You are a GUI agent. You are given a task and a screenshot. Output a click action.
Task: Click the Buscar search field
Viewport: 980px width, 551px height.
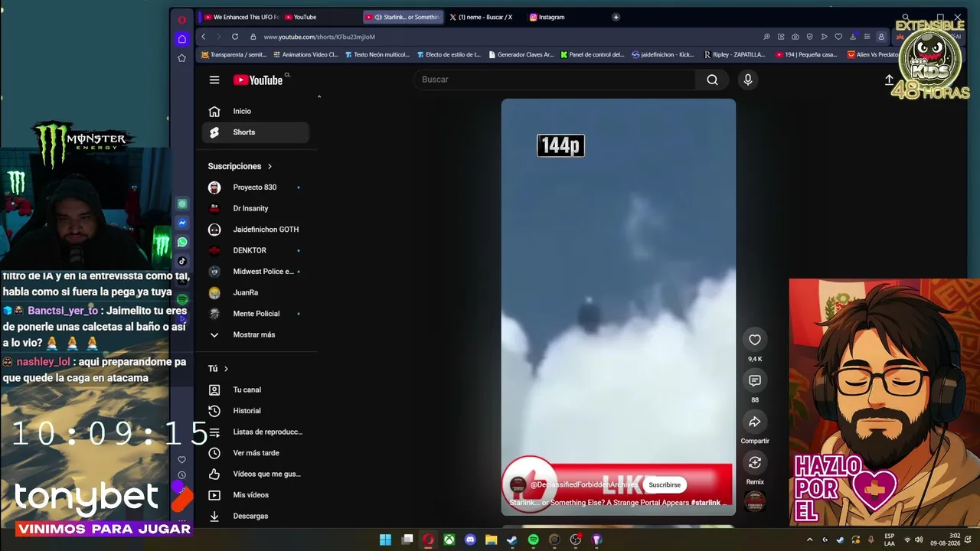(x=555, y=80)
